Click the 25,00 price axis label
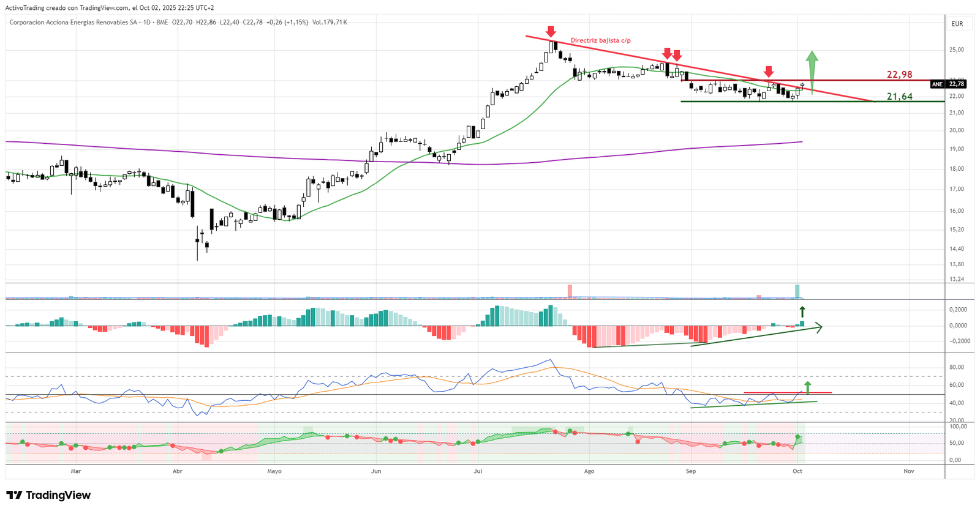Screen dimensions: 980x511 click(x=957, y=50)
